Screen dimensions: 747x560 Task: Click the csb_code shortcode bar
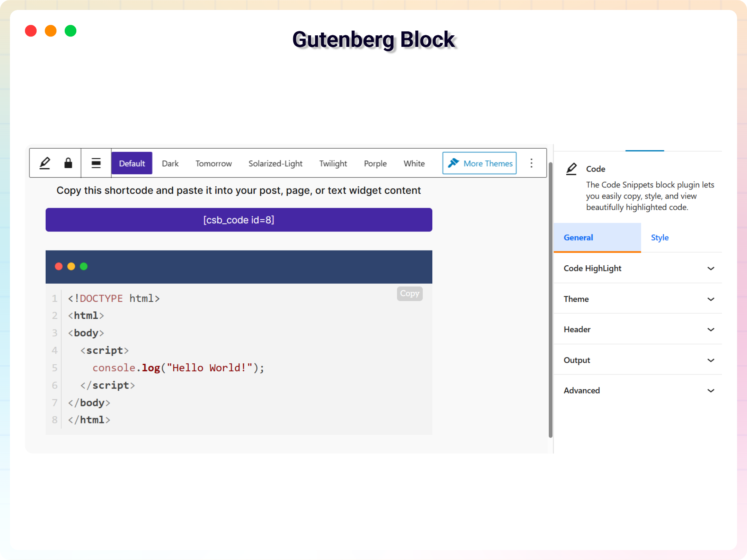click(x=239, y=220)
